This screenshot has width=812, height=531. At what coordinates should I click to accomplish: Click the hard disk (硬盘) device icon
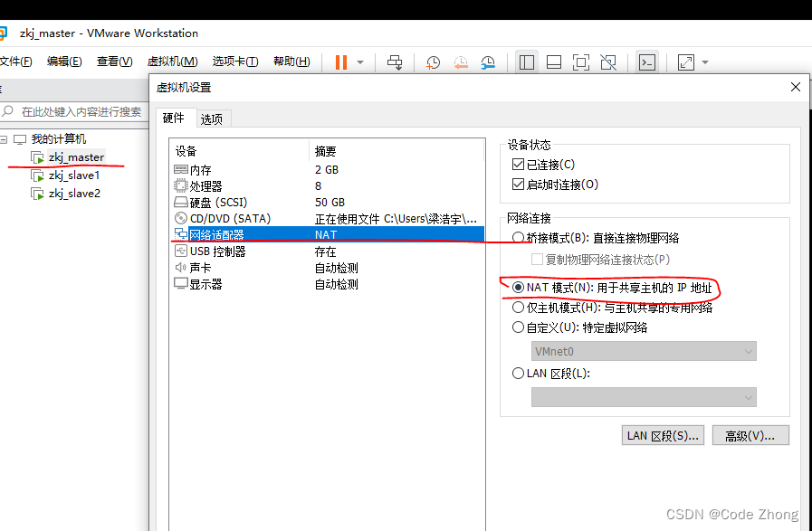click(181, 203)
